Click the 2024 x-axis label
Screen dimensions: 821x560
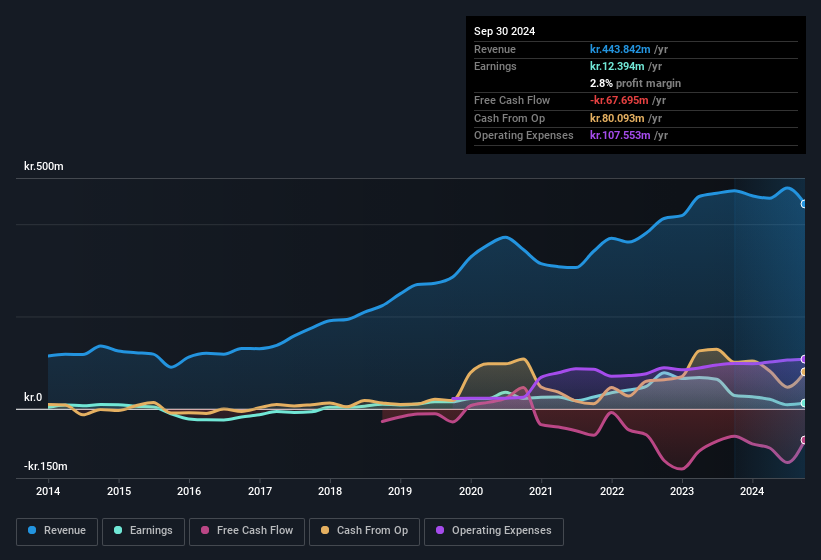click(752, 491)
